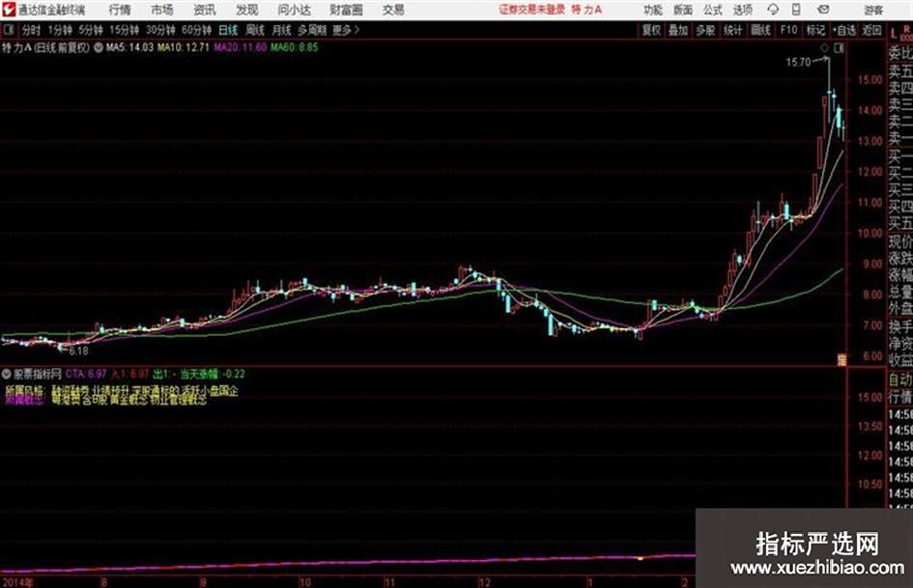Click the 15.70 high price marker
The width and height of the screenshot is (913, 588).
(x=798, y=63)
